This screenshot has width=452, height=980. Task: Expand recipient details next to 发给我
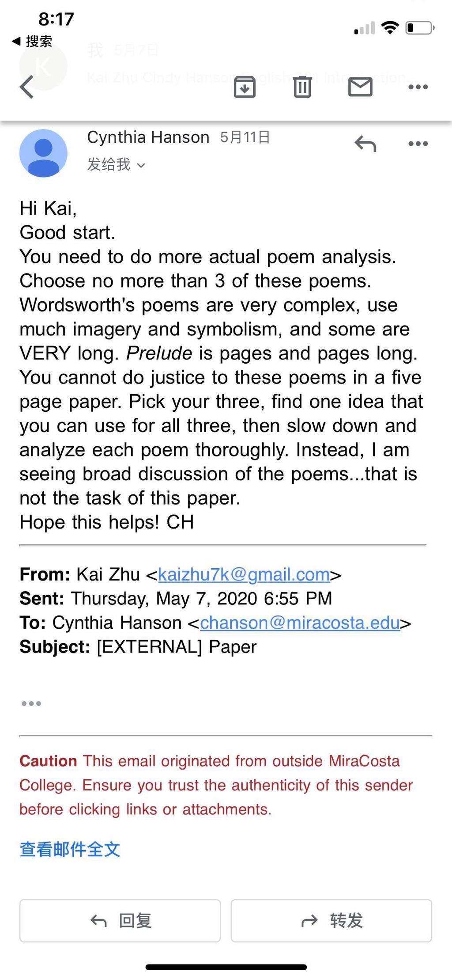[141, 165]
